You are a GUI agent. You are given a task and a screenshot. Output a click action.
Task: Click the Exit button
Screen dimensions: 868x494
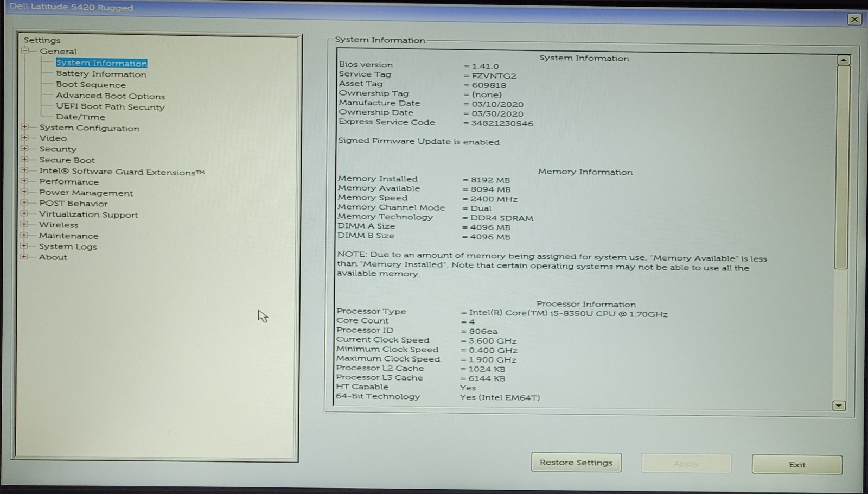click(797, 465)
